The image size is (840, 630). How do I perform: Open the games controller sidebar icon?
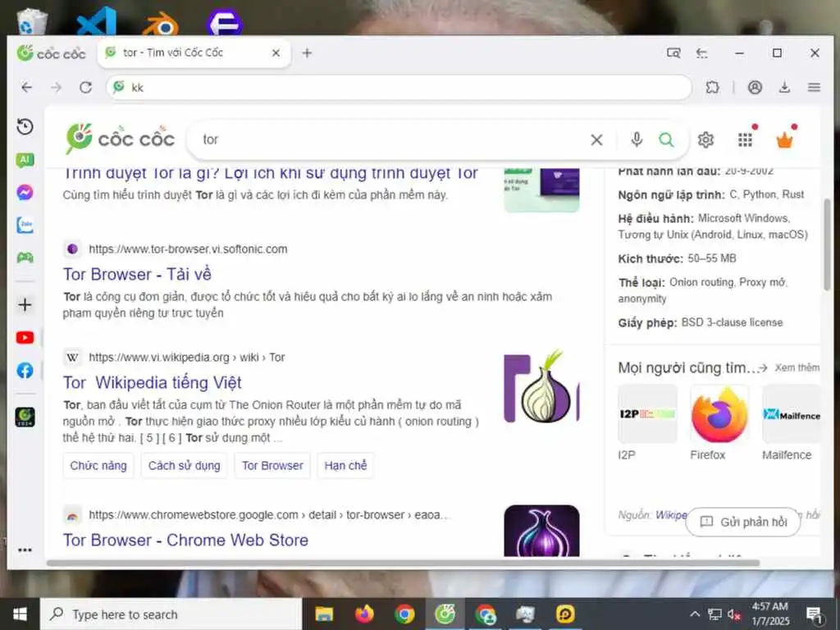pos(25,258)
